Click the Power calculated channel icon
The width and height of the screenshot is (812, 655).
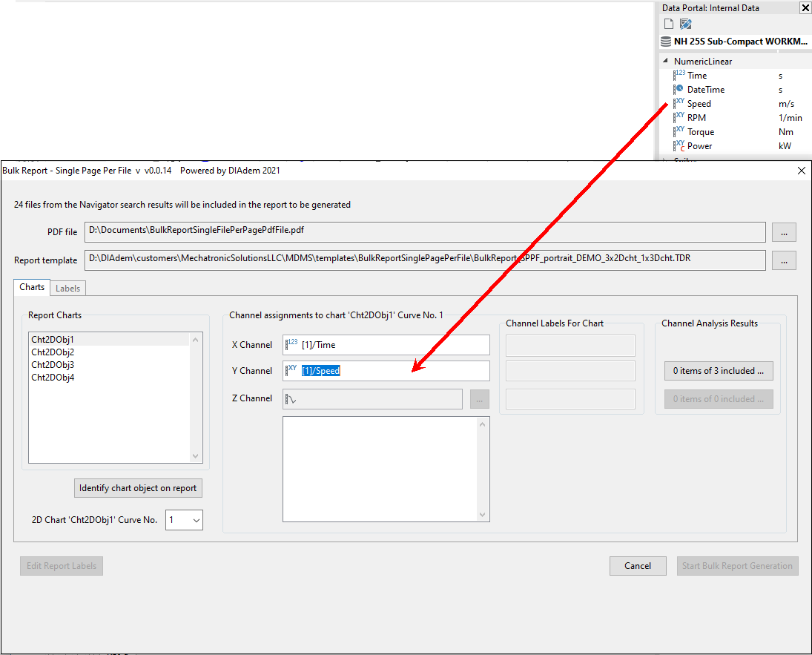tap(679, 146)
